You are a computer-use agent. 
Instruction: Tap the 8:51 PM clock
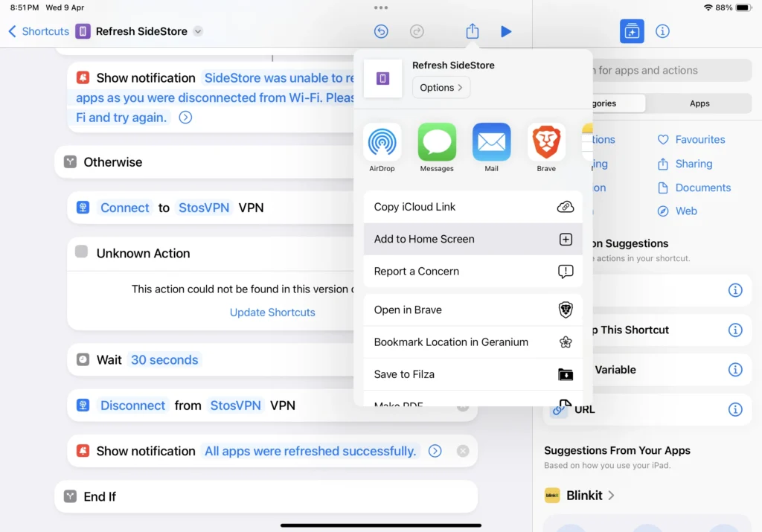point(25,7)
